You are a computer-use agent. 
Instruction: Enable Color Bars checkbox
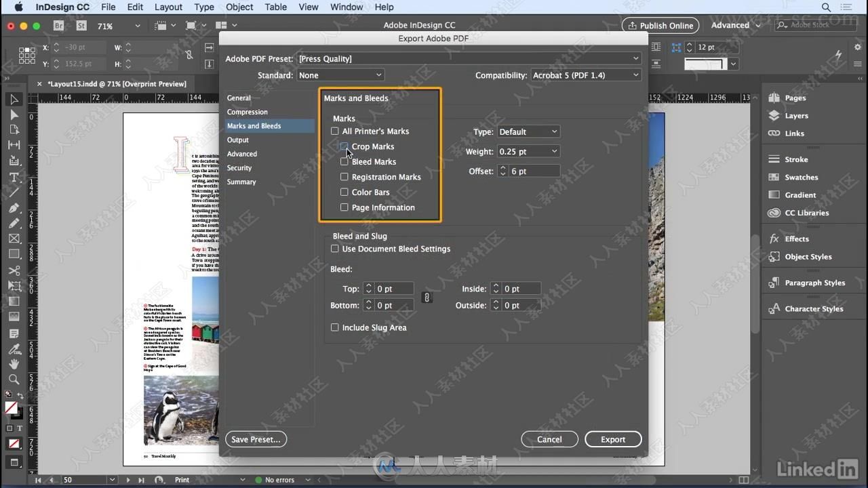344,192
